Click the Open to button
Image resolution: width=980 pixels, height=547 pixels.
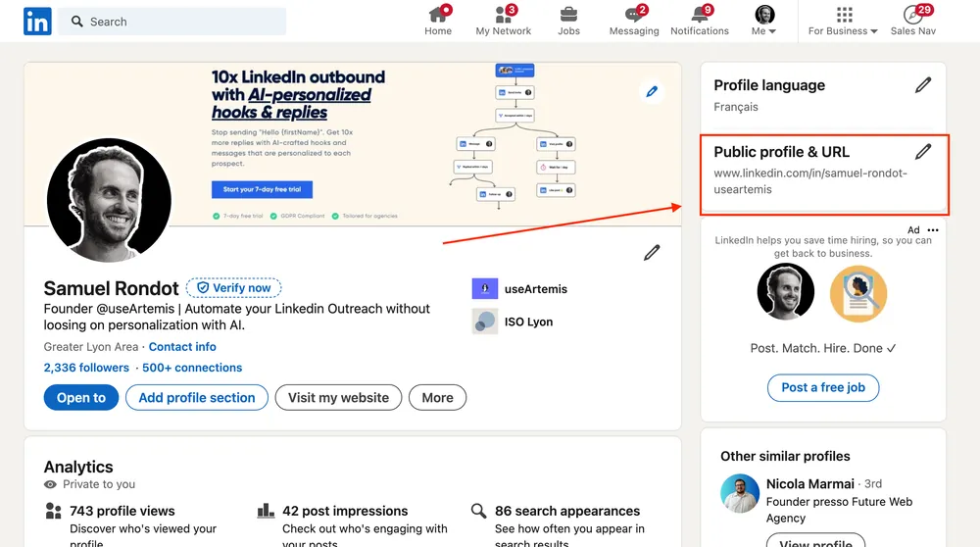[x=81, y=398]
